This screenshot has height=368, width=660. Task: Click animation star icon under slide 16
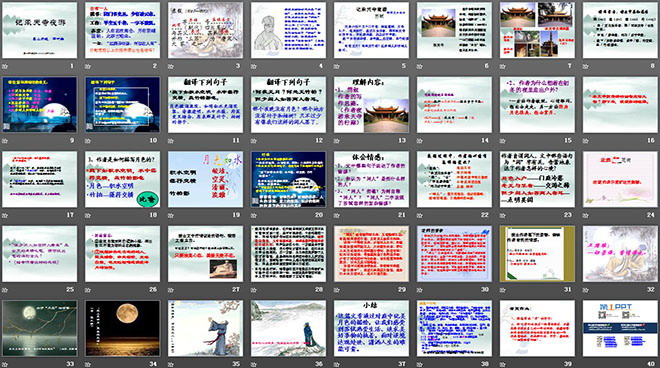coord(585,141)
